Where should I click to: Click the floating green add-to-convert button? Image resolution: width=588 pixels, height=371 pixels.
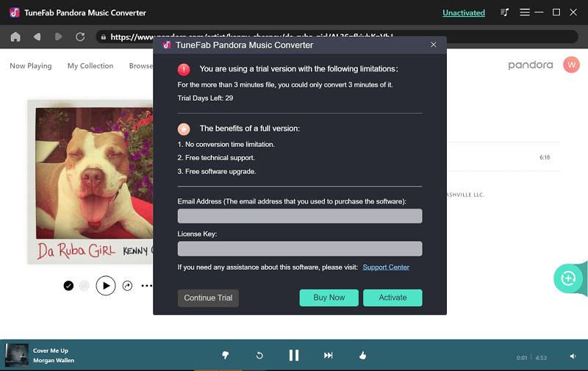click(x=568, y=278)
